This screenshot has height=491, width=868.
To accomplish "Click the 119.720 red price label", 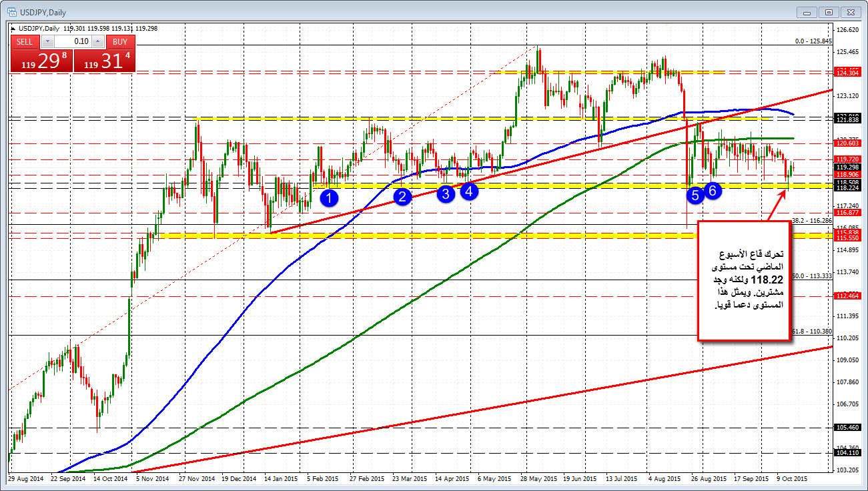I will point(847,159).
